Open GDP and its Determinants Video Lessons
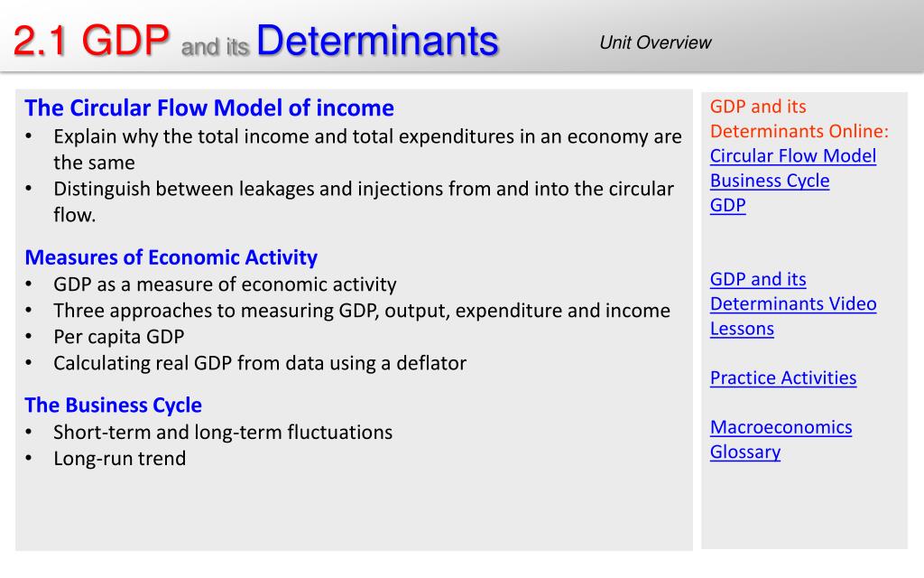This screenshot has height=578, width=924. [x=792, y=303]
